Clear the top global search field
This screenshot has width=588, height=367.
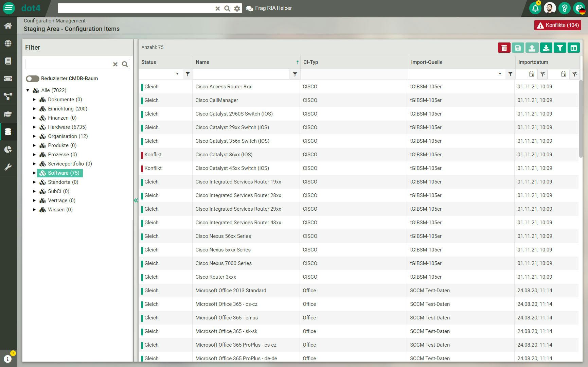pyautogui.click(x=218, y=8)
